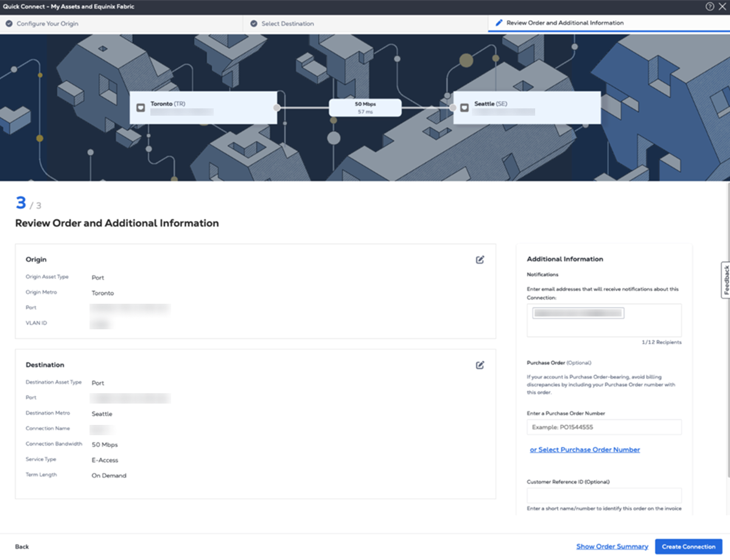Click the Seattle port icon in diagram
The height and width of the screenshot is (560, 730).
pos(465,108)
